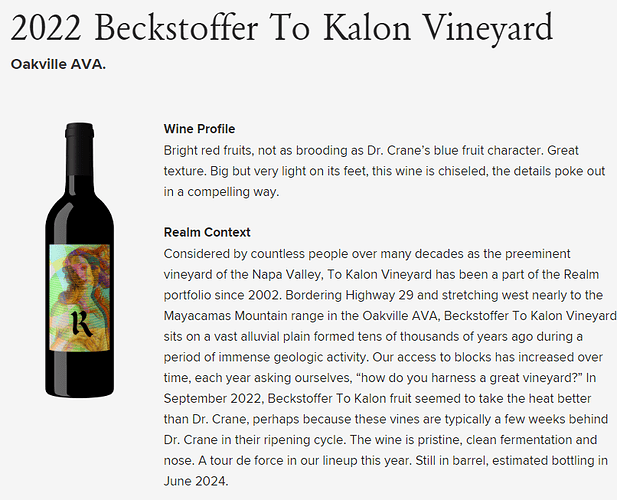Click the Realm Context heading

(x=207, y=232)
